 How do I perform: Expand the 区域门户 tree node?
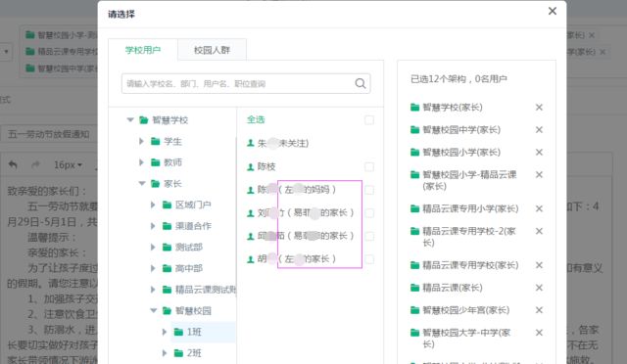153,205
